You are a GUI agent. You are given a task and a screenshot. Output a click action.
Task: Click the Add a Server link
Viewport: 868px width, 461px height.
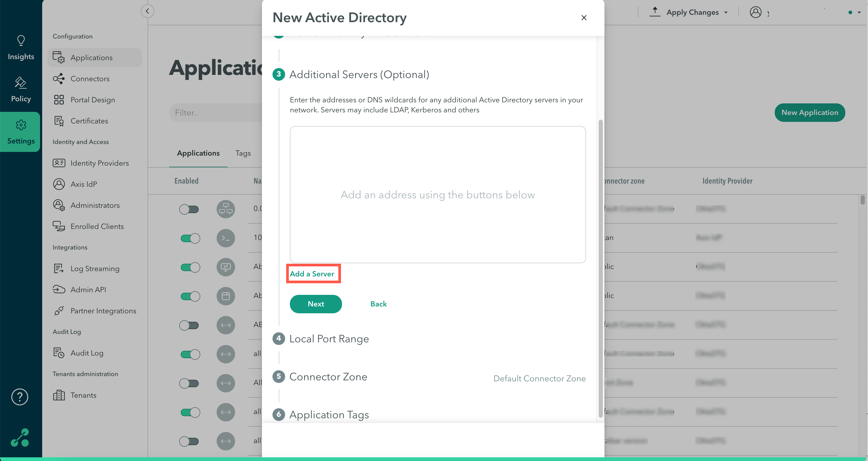pyautogui.click(x=312, y=274)
